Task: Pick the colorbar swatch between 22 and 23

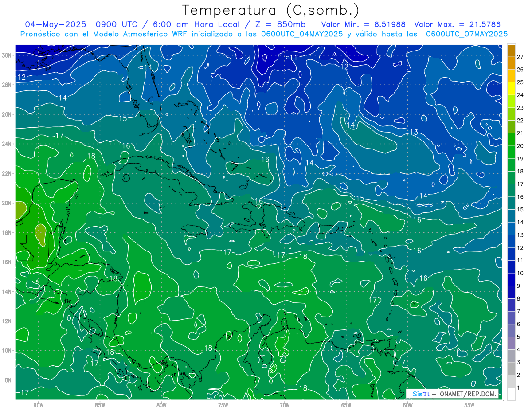Action: pos(511,114)
